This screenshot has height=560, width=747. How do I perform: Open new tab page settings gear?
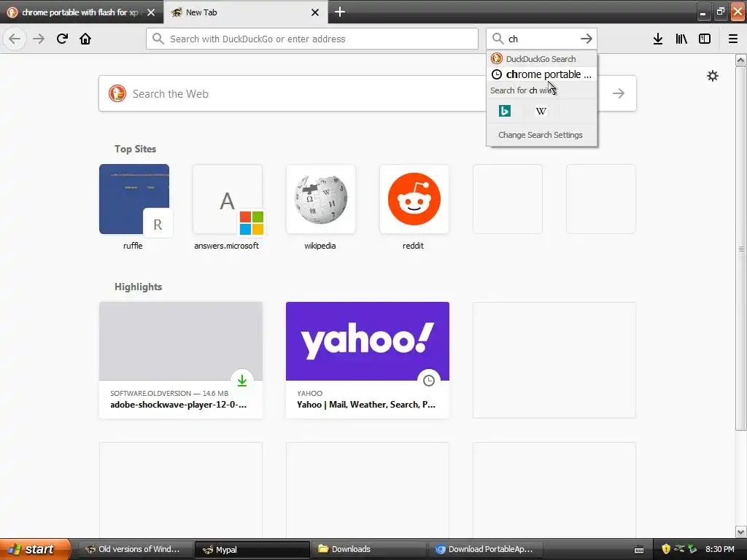click(713, 76)
